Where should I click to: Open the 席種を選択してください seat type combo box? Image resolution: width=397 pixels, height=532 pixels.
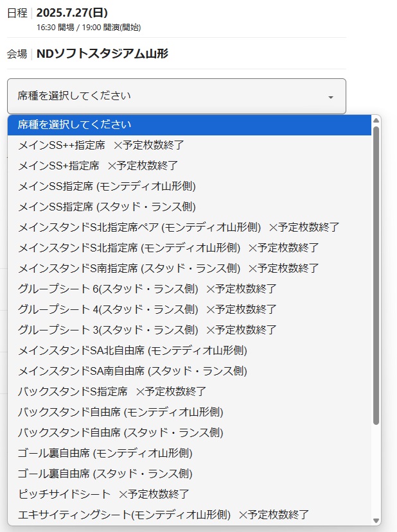tap(176, 96)
